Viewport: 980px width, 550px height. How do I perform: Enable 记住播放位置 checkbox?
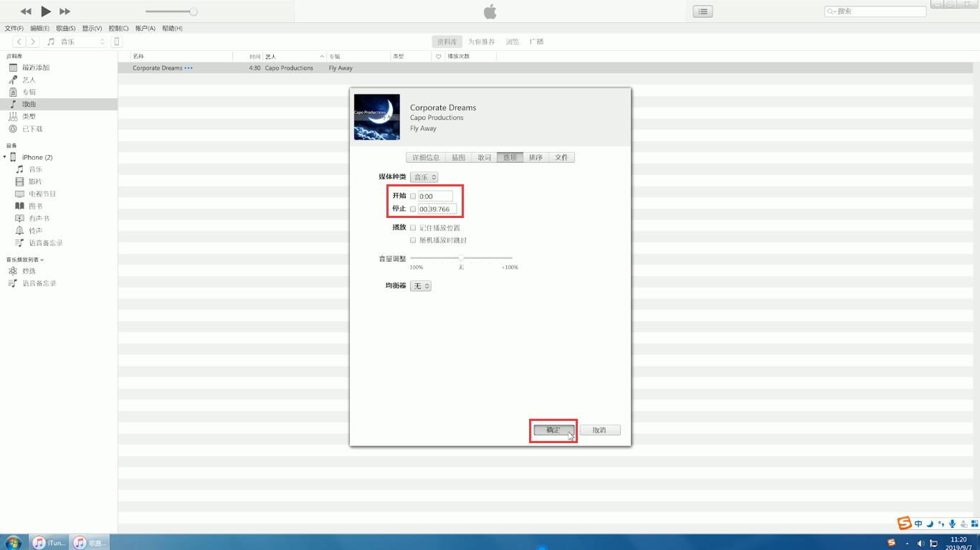413,228
